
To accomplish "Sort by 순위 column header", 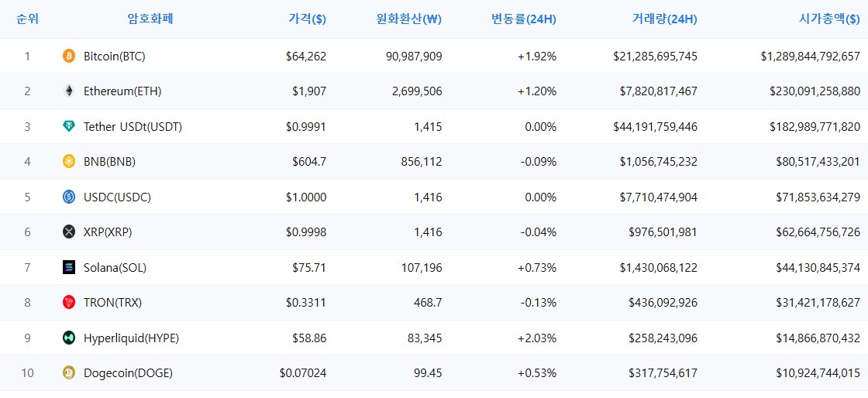I will (x=27, y=19).
